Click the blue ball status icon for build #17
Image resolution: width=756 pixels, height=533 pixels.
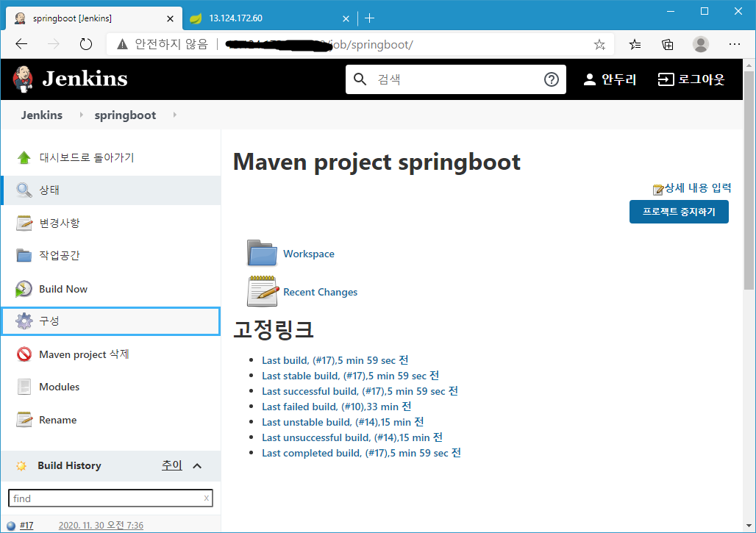(x=11, y=526)
